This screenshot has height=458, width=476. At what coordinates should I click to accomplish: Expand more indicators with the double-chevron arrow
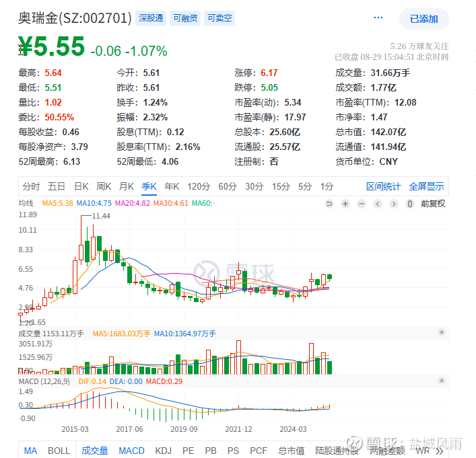(x=440, y=451)
